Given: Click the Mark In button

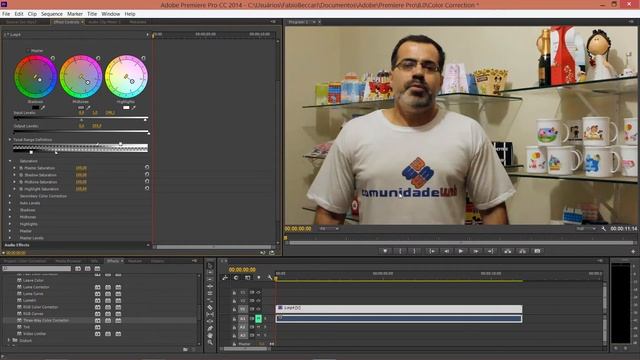Looking at the screenshot, I should [400, 251].
